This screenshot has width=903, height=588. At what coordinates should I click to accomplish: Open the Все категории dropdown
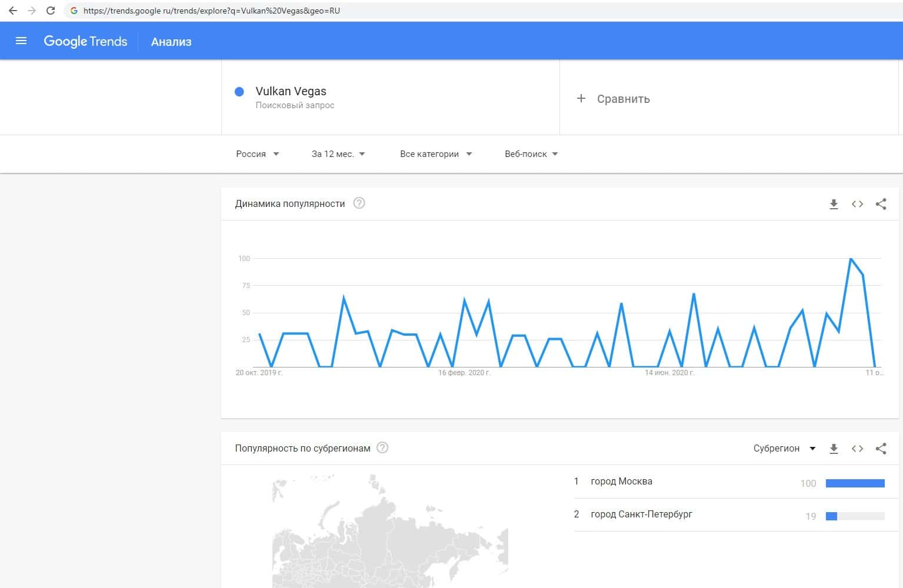[436, 154]
